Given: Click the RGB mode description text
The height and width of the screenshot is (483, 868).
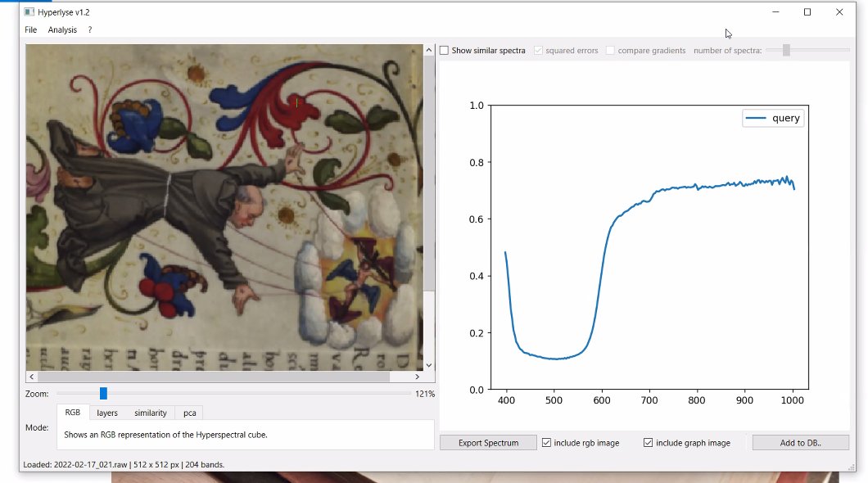Looking at the screenshot, I should pos(165,435).
